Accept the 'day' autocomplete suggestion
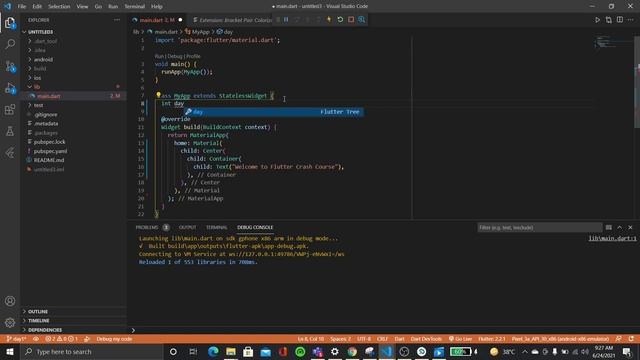 (273, 112)
